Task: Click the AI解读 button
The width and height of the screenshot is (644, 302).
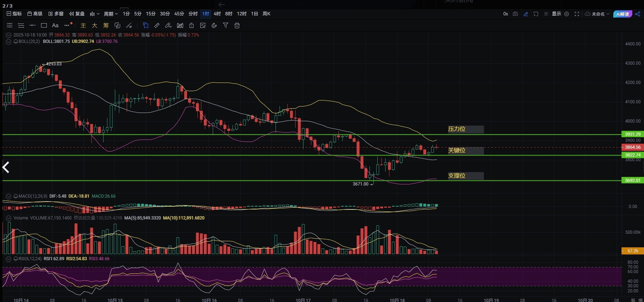Action: 623,14
